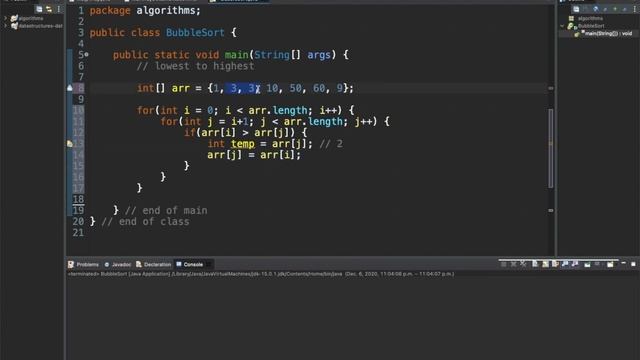
Task: Toggle Show Console on standard output change
Action: 565,264
